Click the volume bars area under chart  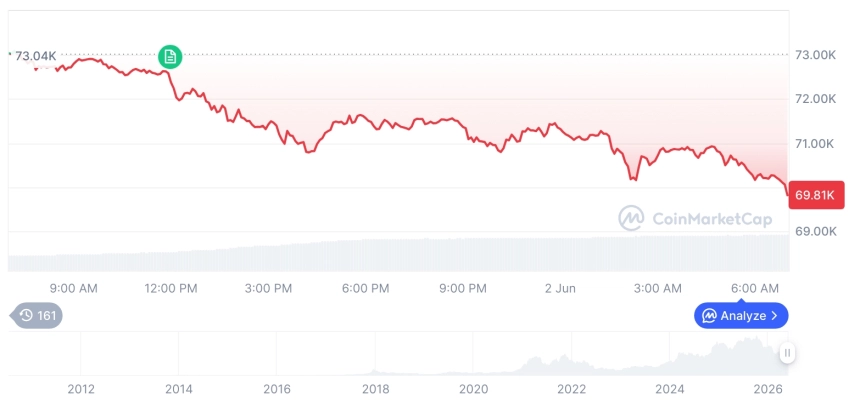coord(399,253)
